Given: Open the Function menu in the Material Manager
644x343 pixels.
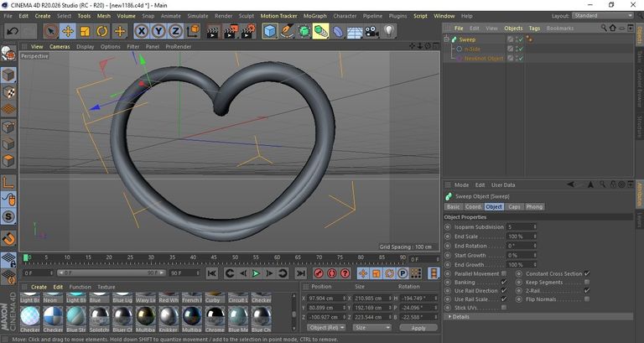Looking at the screenshot, I should click(80, 287).
